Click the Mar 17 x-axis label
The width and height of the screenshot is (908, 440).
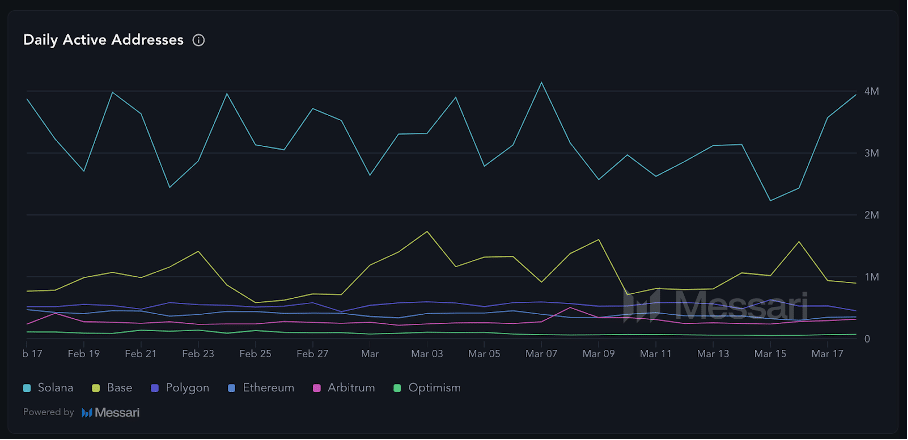(827, 354)
